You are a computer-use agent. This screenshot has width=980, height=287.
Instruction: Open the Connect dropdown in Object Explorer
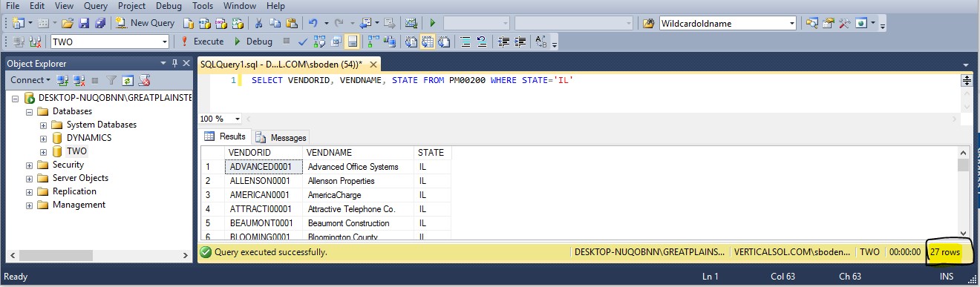pyautogui.click(x=30, y=80)
